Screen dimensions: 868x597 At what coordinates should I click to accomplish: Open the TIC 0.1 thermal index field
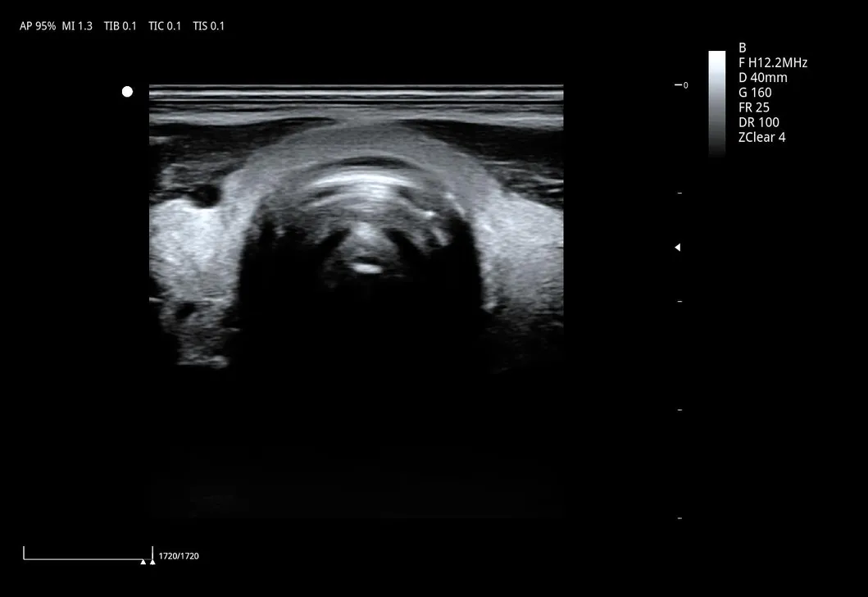(x=165, y=25)
